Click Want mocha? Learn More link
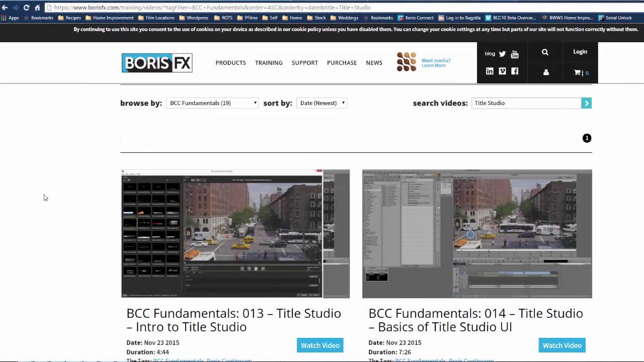The width and height of the screenshot is (644, 362). [x=436, y=63]
